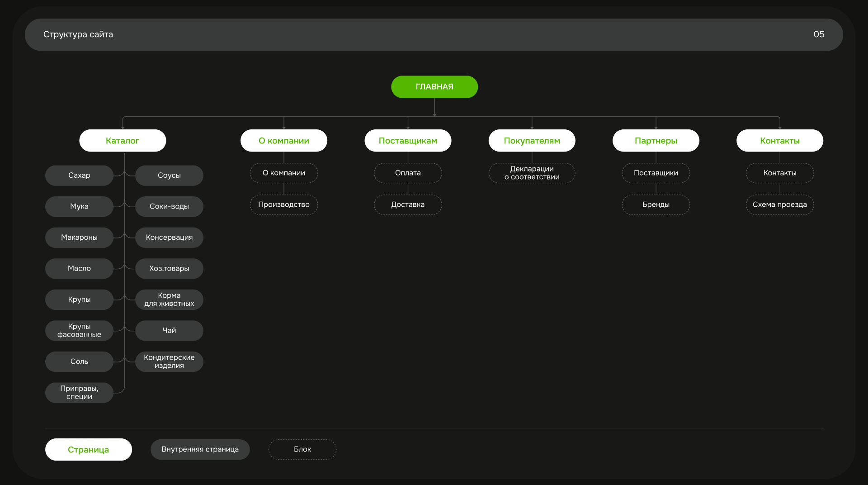The image size is (868, 485).
Task: Select the Поставщикам page node
Action: 408,141
